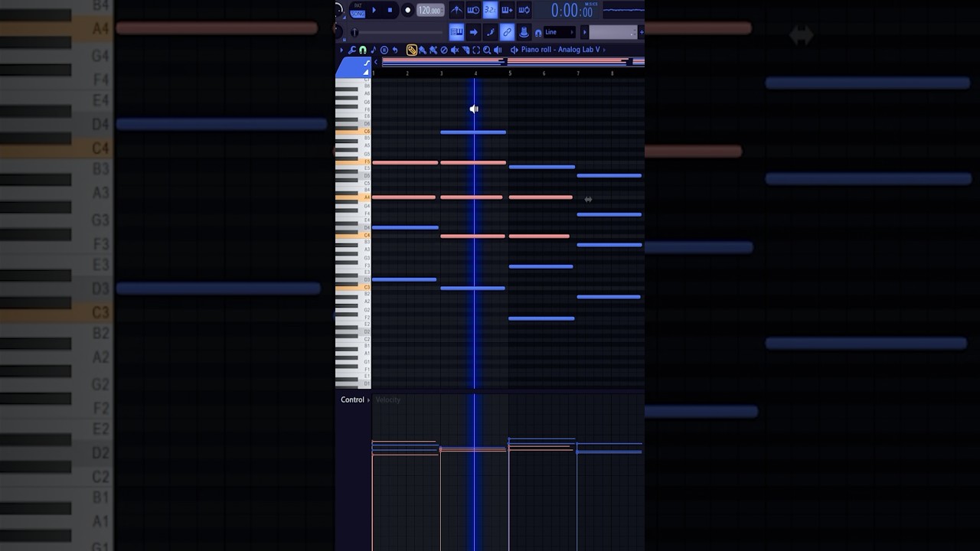Viewport: 980px width, 551px height.
Task: Click the horizontal overview scrollbar
Action: pyautogui.click(x=513, y=62)
